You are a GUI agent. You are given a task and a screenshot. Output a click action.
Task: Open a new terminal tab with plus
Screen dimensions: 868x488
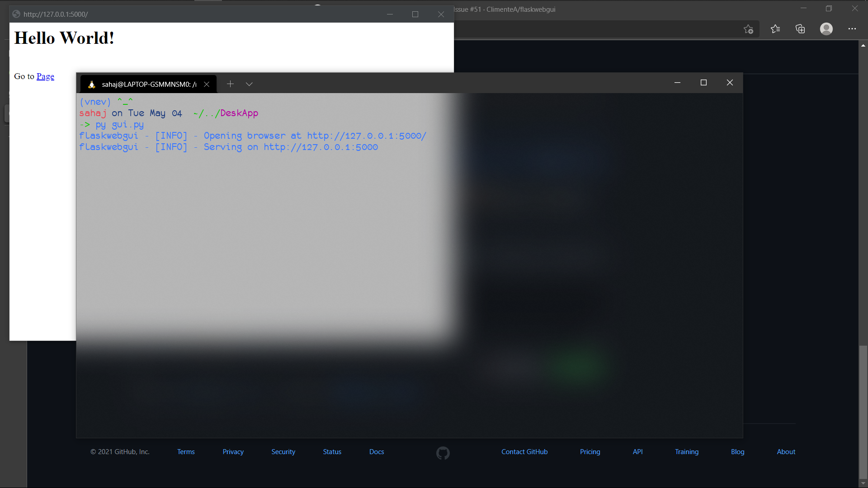[230, 84]
